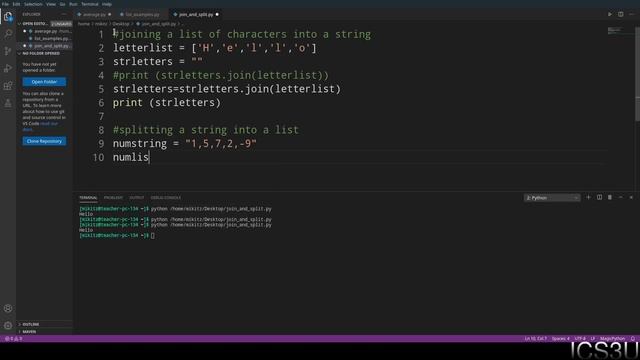Screen dimensions: 640x360
Task: Click the Open Folder button
Action: tap(44, 82)
